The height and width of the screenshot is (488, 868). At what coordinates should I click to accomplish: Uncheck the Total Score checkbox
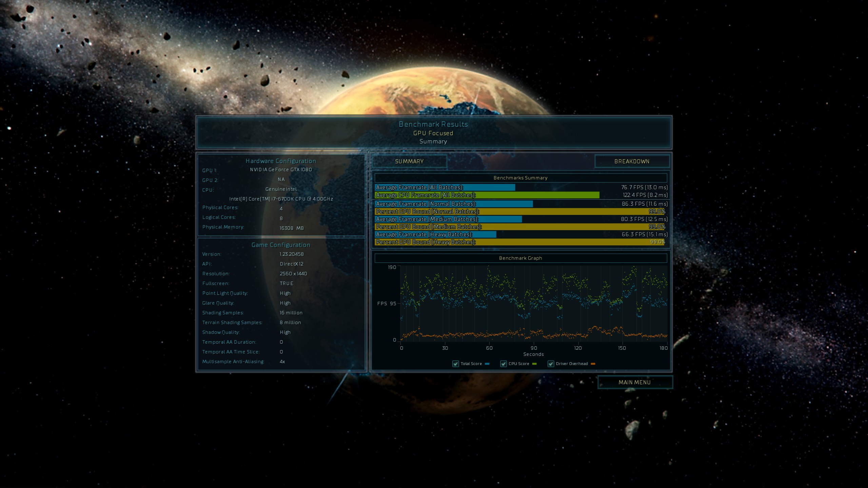click(x=456, y=364)
